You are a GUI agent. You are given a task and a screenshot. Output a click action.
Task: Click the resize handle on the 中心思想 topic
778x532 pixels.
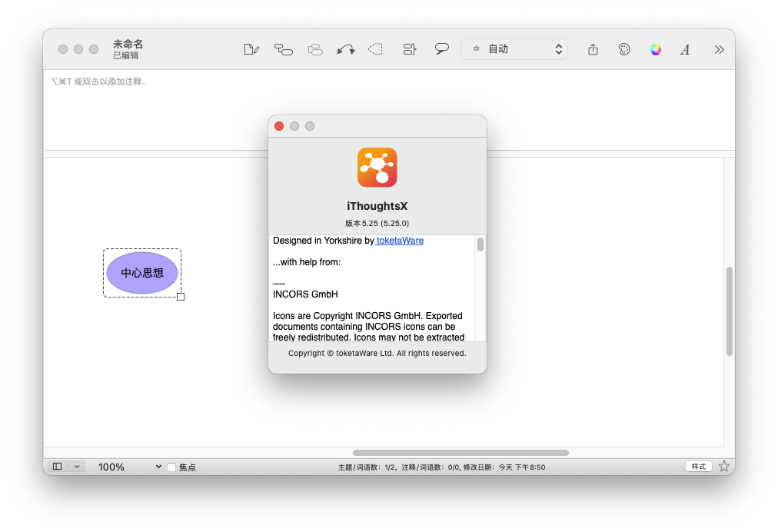click(x=181, y=297)
